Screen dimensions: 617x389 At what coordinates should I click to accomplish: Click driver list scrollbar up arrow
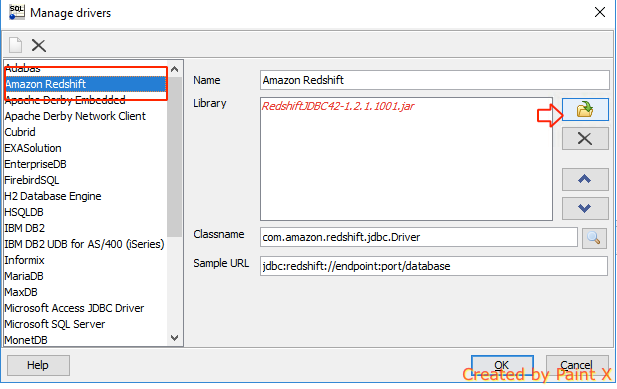coord(175,69)
